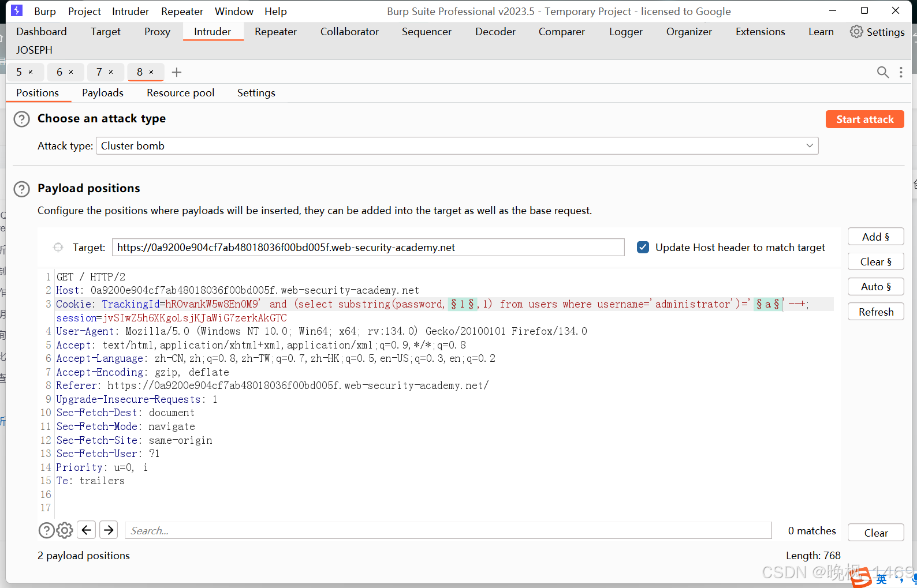Close Intruder tab 8
This screenshot has width=917, height=588.
pyautogui.click(x=151, y=72)
